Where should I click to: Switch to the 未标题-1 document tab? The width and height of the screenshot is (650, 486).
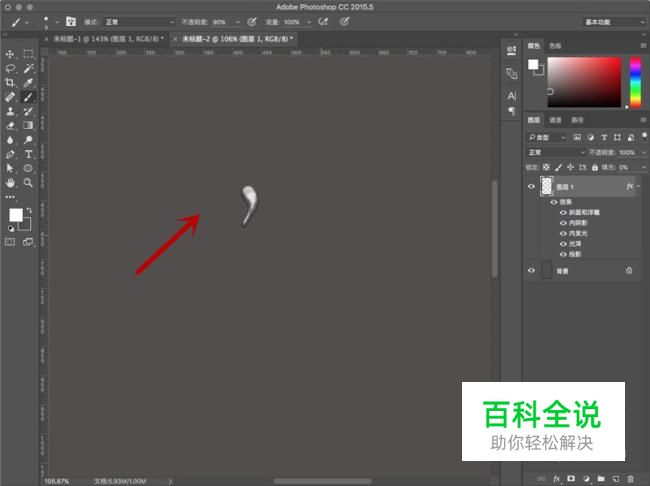coord(108,39)
